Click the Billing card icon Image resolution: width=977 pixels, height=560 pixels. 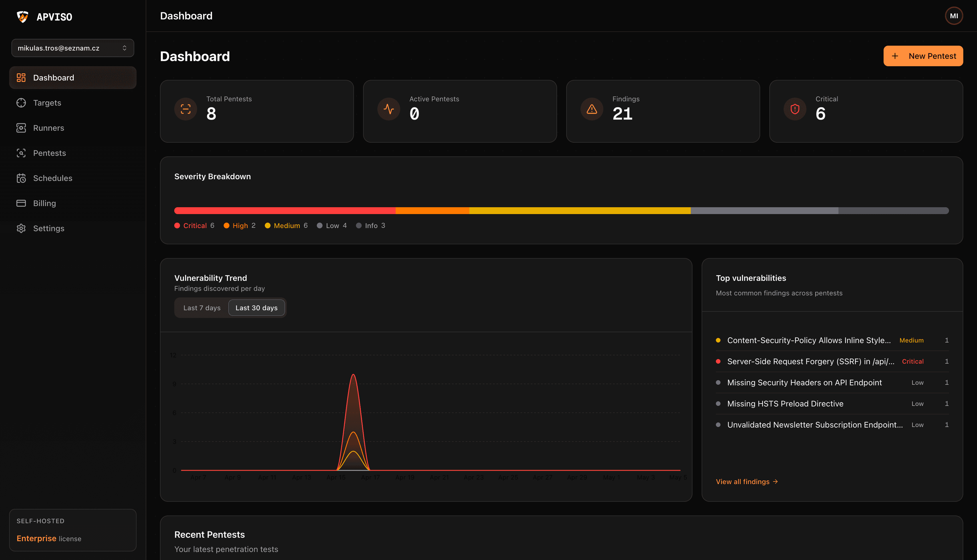[x=21, y=203]
